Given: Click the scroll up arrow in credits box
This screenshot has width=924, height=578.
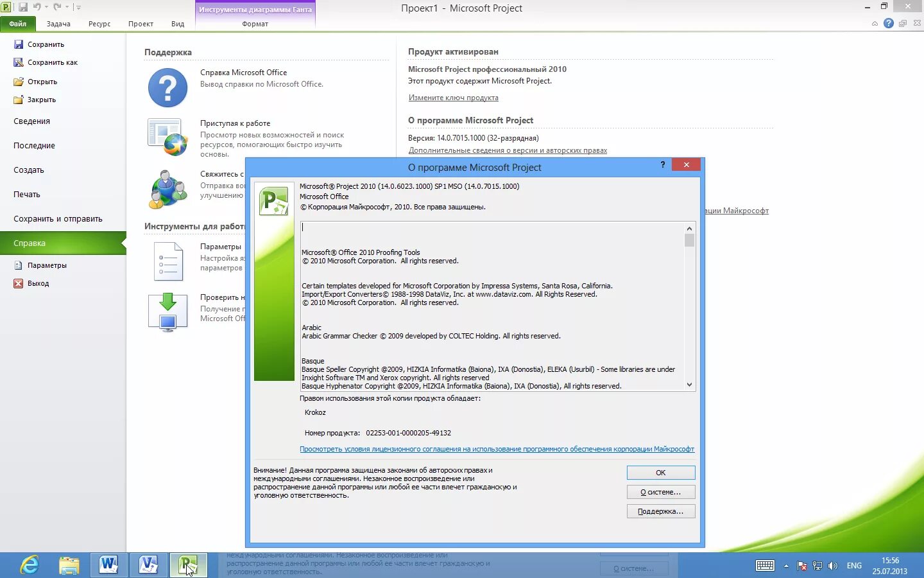Looking at the screenshot, I should 689,229.
